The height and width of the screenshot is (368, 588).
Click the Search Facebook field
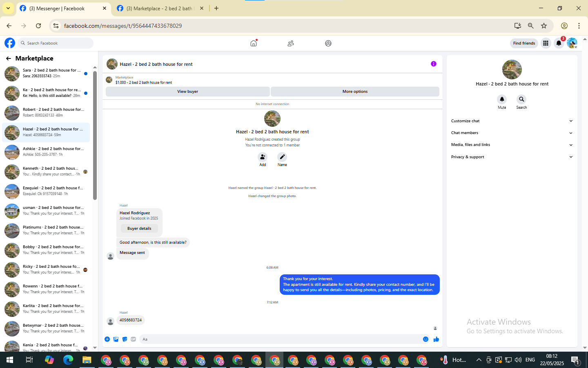pos(55,43)
